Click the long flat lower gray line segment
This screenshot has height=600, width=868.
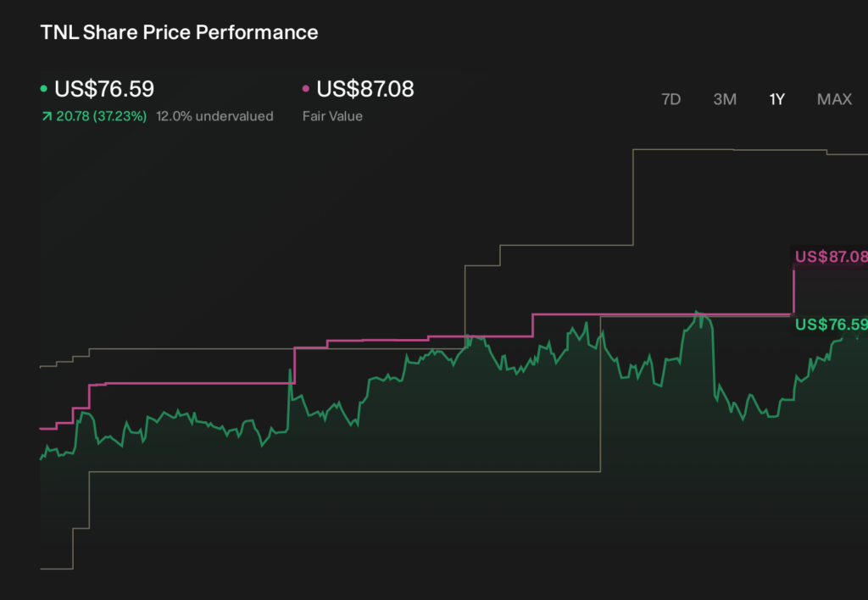(x=345, y=472)
